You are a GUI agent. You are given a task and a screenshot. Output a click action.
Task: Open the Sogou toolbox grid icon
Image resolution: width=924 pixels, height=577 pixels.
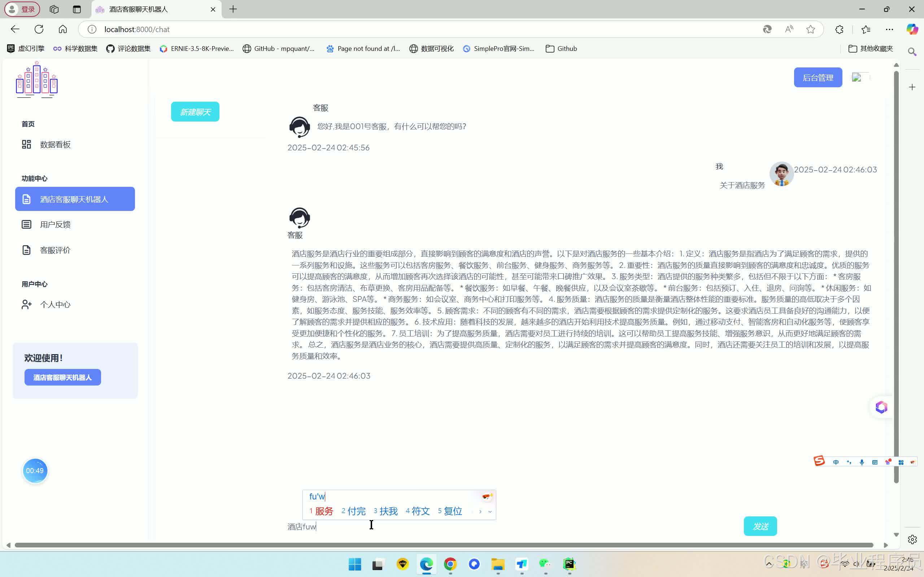point(901,462)
